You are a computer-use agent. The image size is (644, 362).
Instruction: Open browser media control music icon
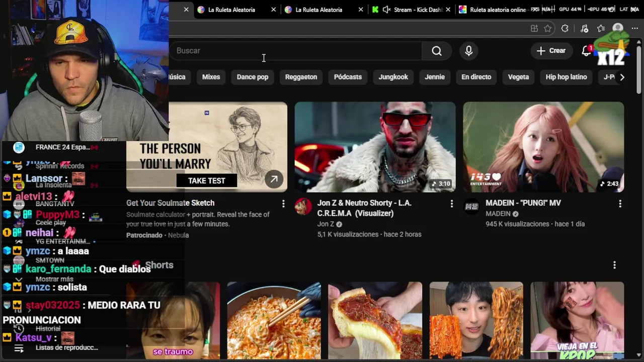[584, 29]
